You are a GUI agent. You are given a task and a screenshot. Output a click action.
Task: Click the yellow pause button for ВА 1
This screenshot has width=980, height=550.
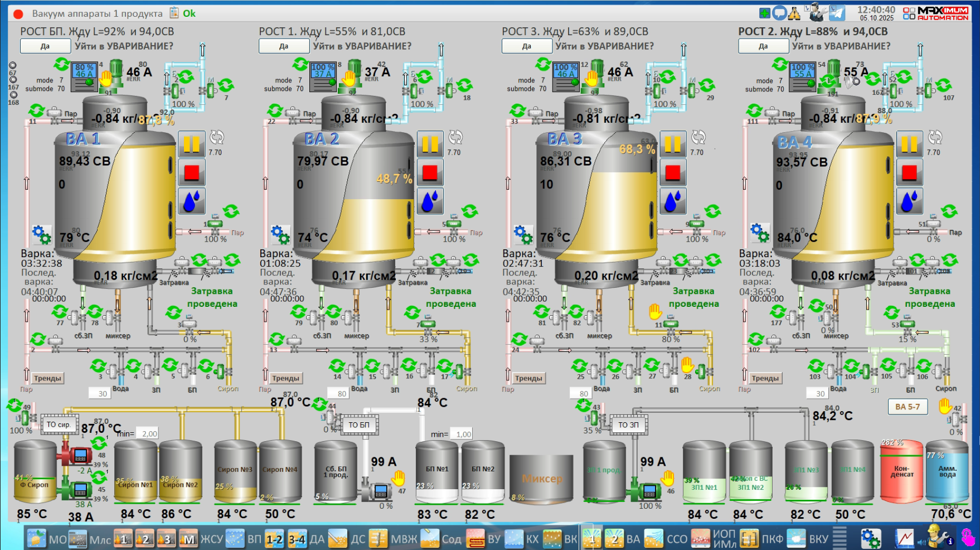[191, 144]
